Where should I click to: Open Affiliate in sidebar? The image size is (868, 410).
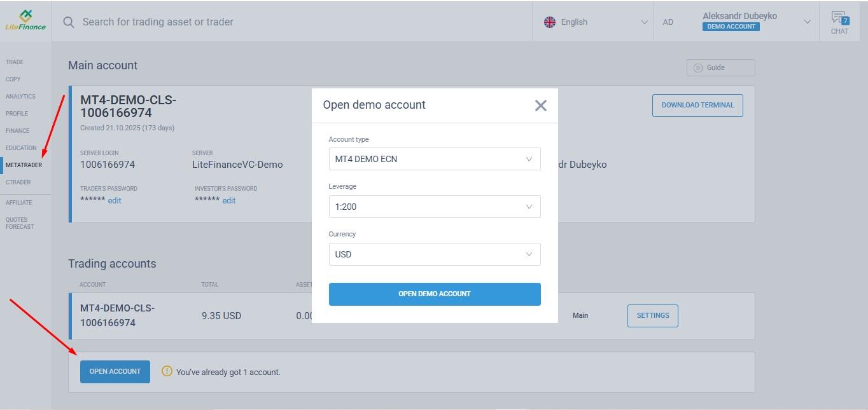click(x=19, y=203)
